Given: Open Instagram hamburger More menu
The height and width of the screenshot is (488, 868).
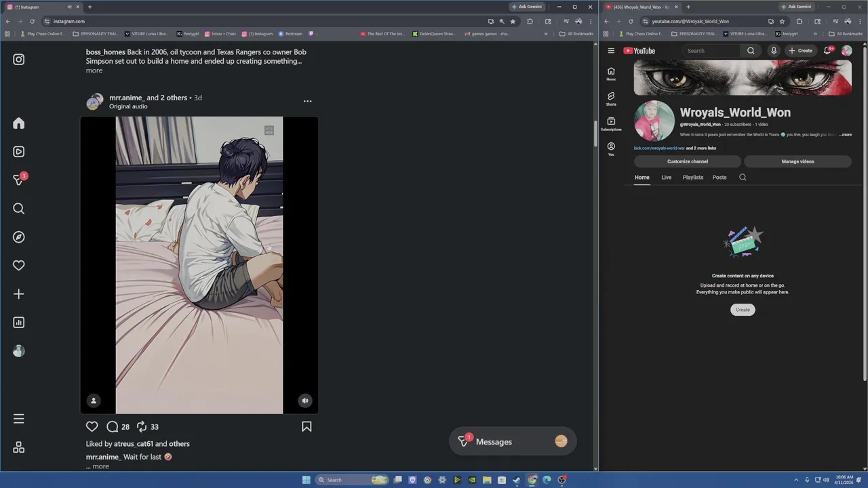Looking at the screenshot, I should 19,419.
